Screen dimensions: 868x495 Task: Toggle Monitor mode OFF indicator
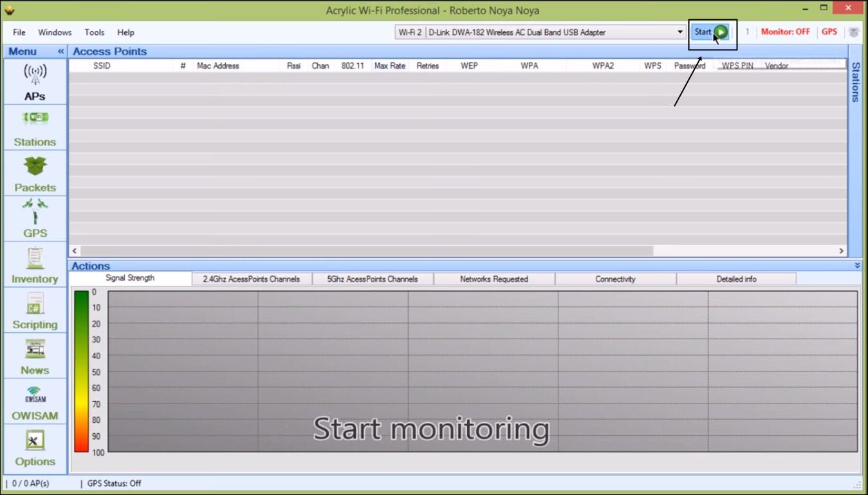tap(785, 32)
